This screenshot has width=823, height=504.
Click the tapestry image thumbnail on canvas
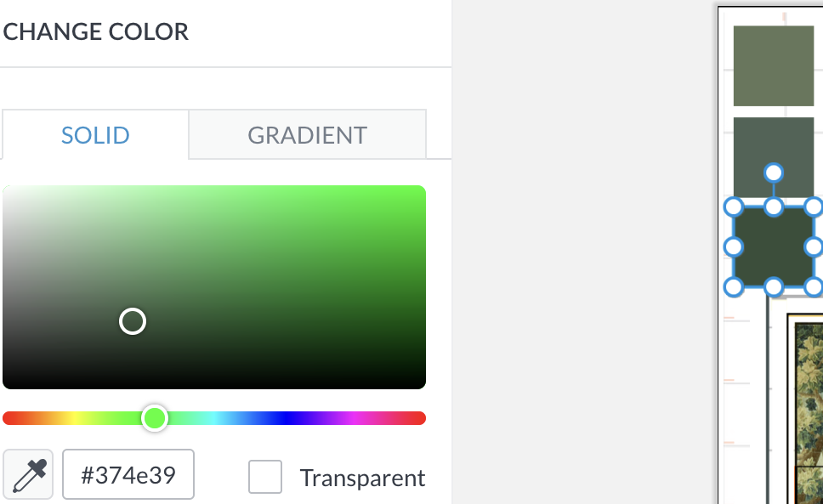click(x=806, y=409)
